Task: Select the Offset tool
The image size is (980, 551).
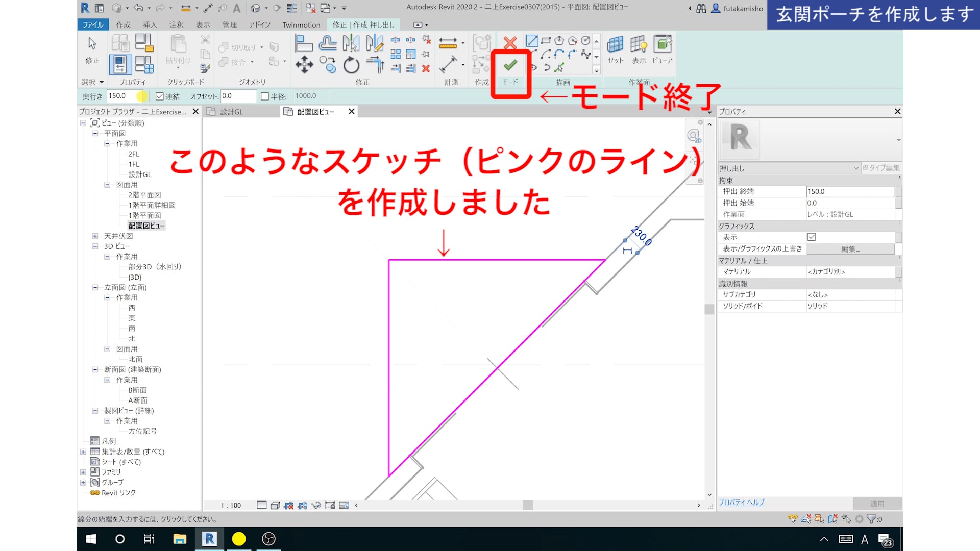Action: coord(328,43)
